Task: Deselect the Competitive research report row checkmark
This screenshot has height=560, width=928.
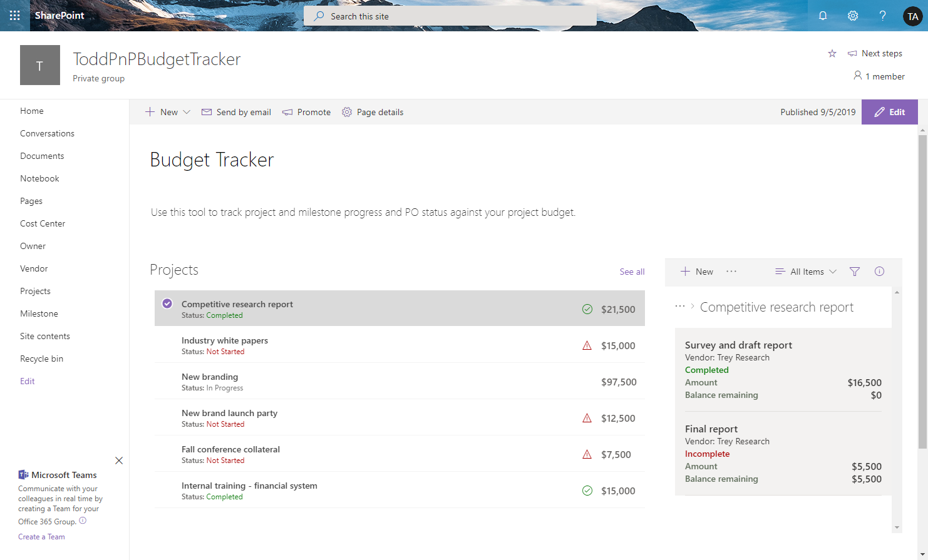Action: click(x=167, y=303)
